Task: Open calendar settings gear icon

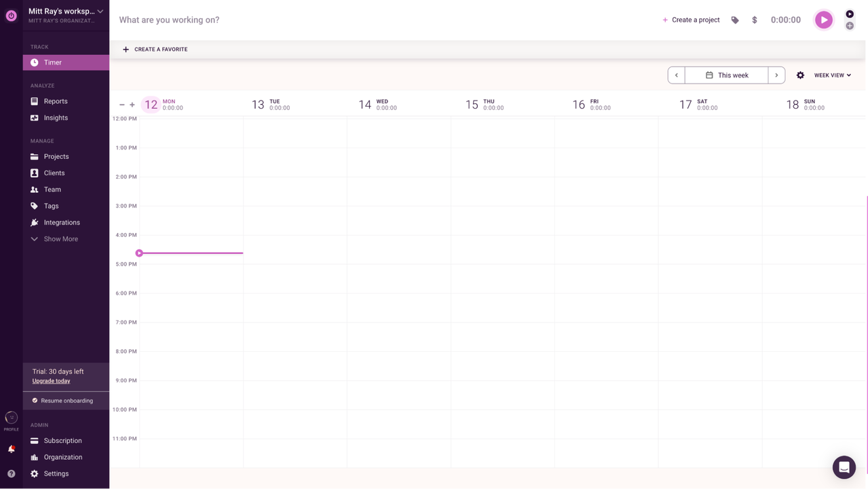Action: [800, 75]
